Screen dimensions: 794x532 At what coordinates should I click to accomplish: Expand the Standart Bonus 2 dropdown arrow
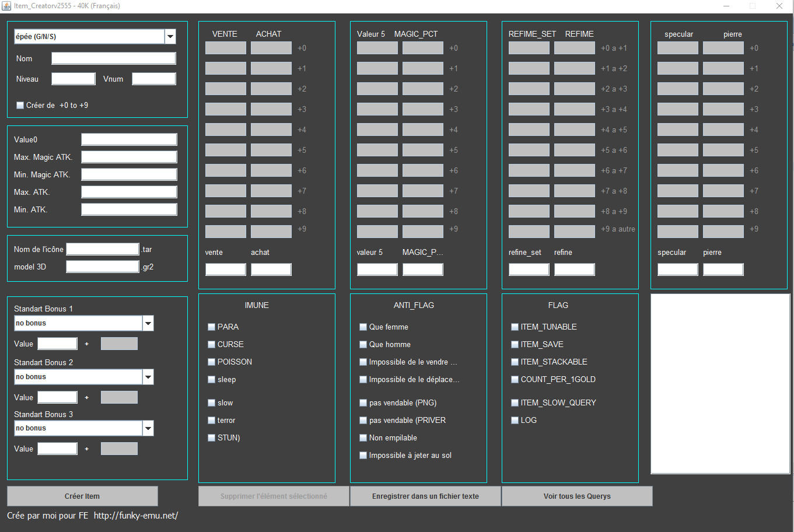(x=148, y=377)
